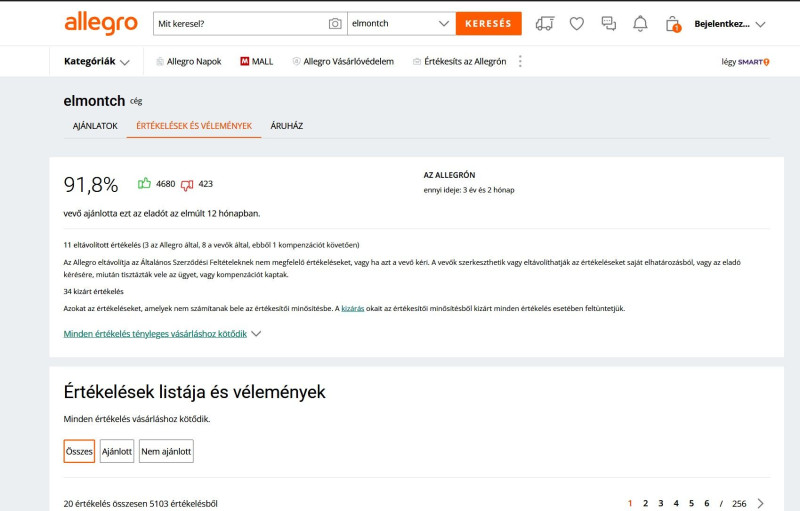Open the elmontch search scope dropdown
Screen dimensions: 800x511
coord(401,23)
